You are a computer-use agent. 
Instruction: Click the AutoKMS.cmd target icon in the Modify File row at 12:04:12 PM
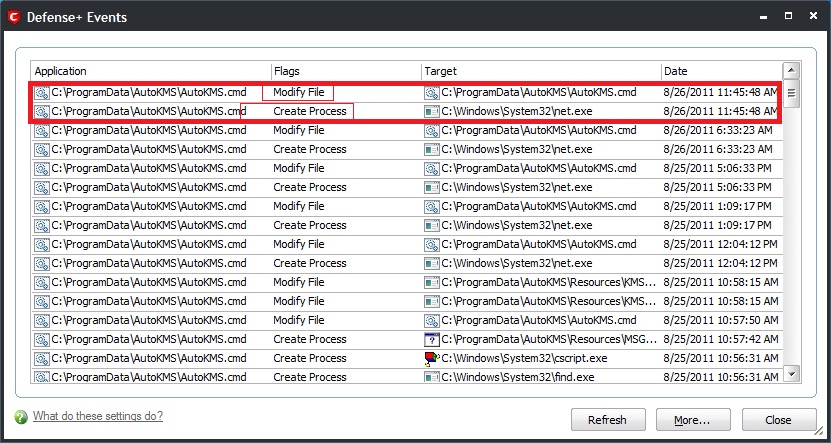tap(432, 245)
